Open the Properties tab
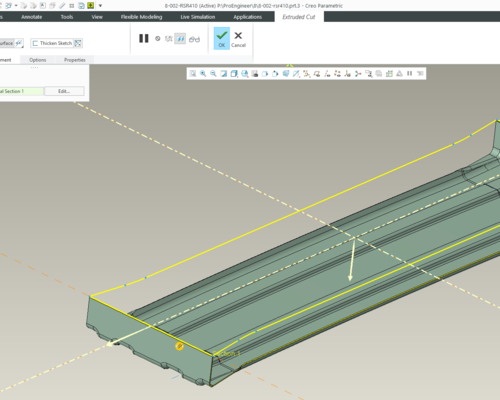 pos(75,60)
